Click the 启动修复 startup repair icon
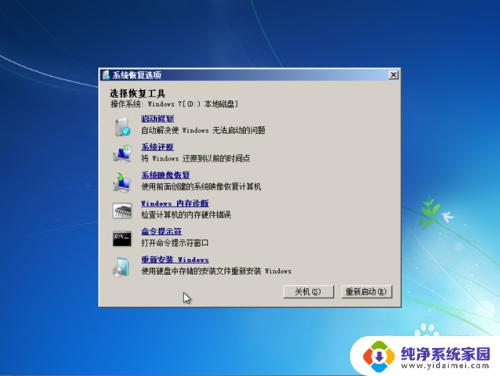500x376 pixels. click(x=122, y=126)
